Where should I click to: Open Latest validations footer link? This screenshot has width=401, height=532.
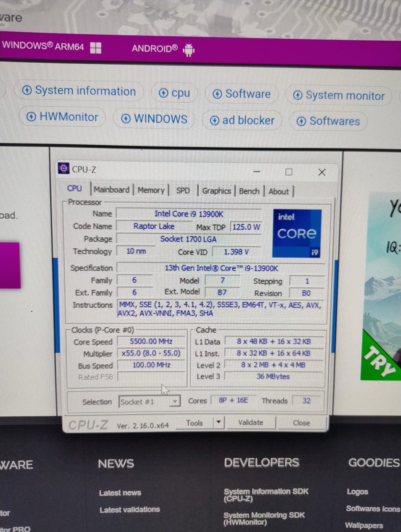point(129,509)
